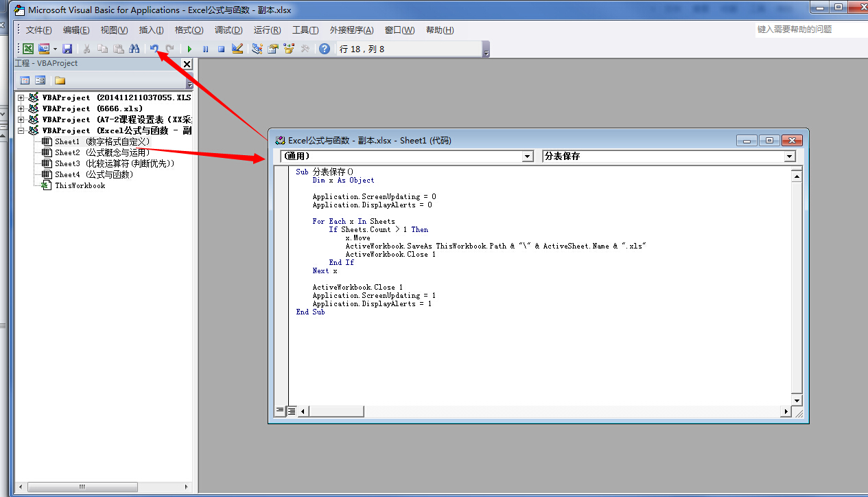Expand VBAProject (A7-2课程设置表) node

coord(21,119)
